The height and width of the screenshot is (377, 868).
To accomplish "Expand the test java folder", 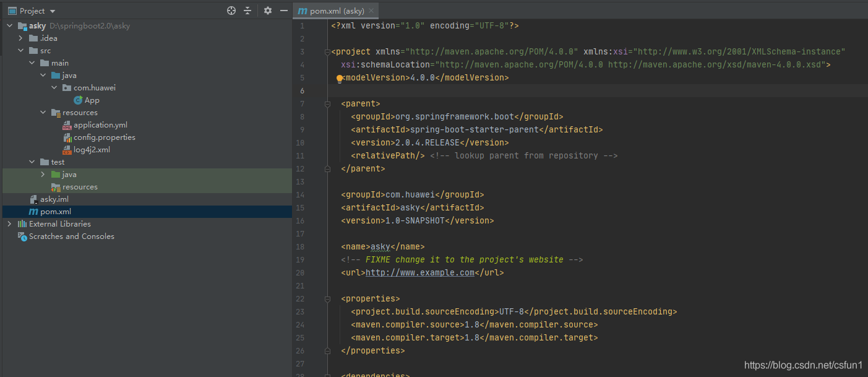I will (43, 175).
